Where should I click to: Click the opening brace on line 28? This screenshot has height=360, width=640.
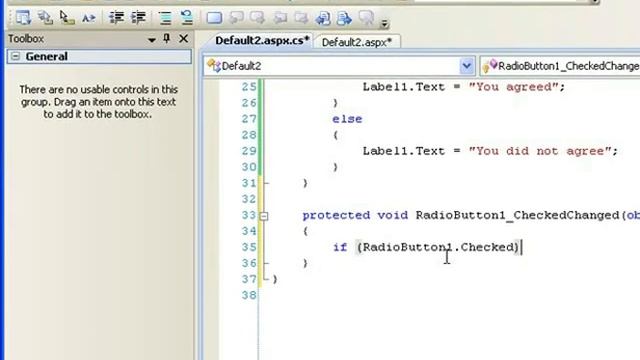336,135
